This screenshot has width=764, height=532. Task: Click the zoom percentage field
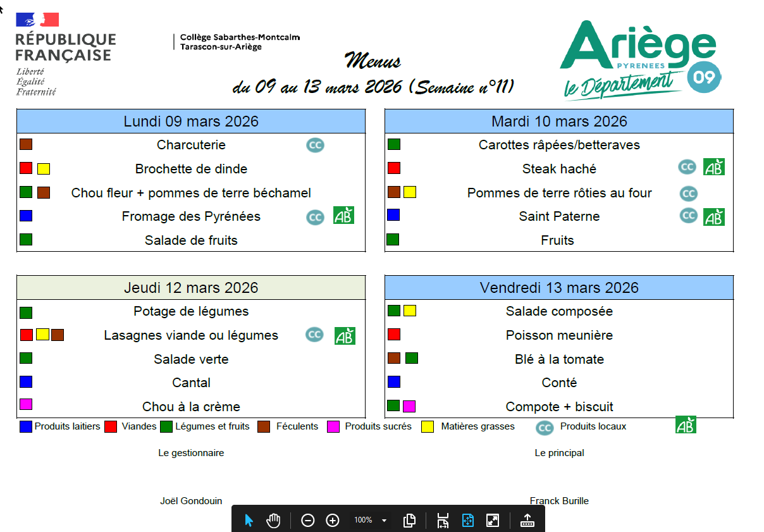point(363,520)
